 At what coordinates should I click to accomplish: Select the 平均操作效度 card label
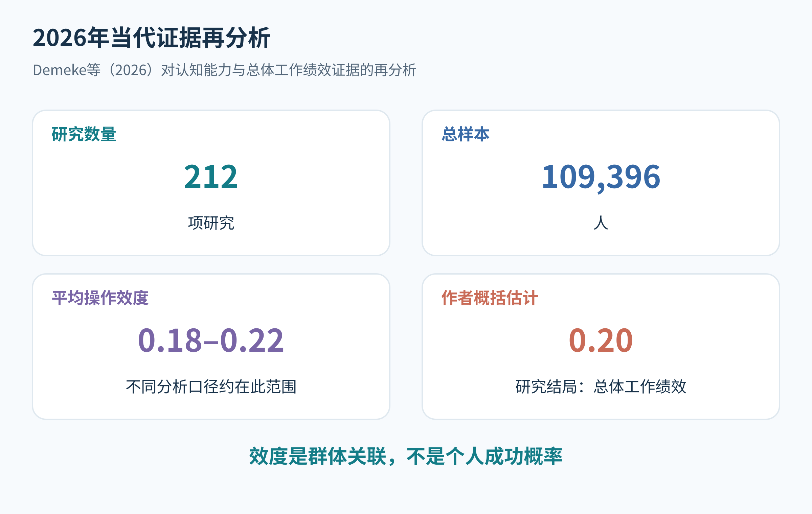click(x=100, y=298)
